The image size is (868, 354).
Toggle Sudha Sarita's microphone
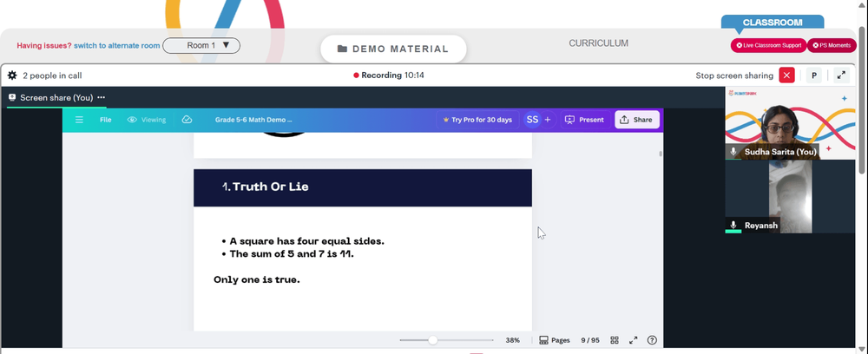click(x=733, y=152)
